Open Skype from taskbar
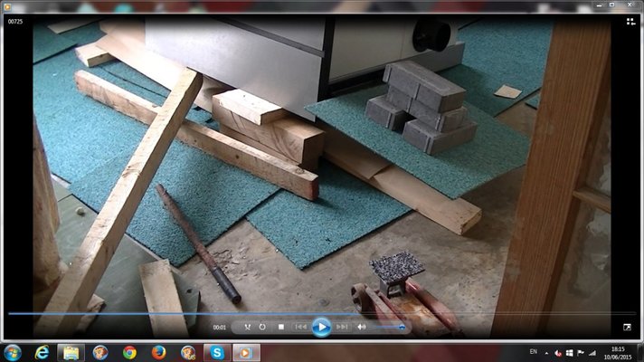The image size is (644, 362). tap(218, 352)
